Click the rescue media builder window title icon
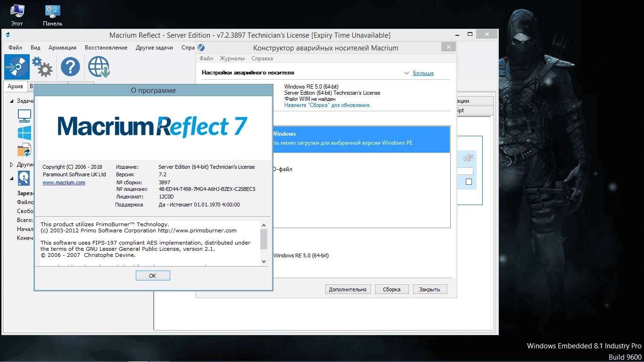This screenshot has width=644, height=362. pyautogui.click(x=201, y=48)
